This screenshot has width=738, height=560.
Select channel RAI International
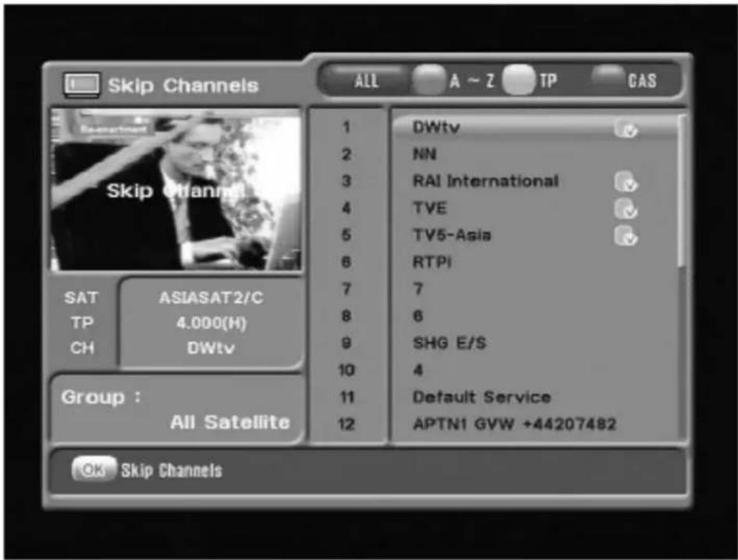coord(536,181)
